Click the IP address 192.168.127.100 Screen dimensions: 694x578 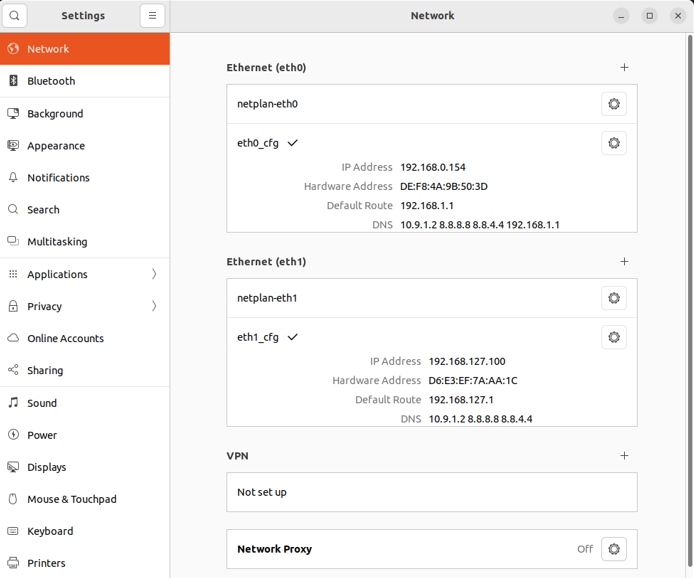tap(467, 362)
